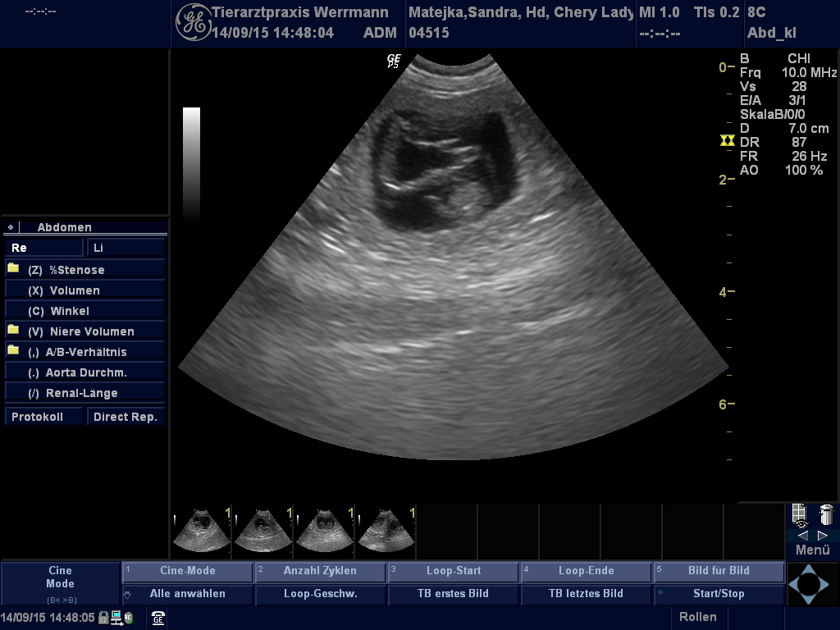Toggle Start/Stop cine playback
Viewport: 840px width, 630px height.
tap(718, 593)
